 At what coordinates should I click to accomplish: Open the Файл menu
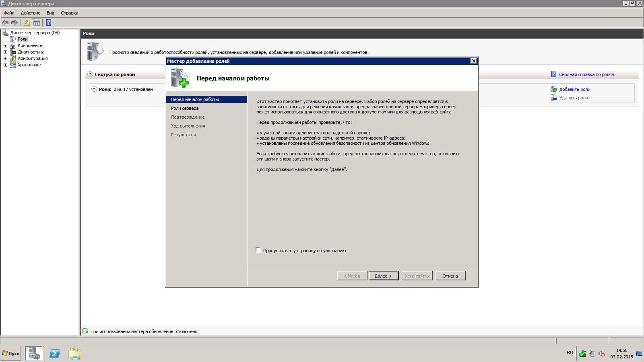coord(9,13)
